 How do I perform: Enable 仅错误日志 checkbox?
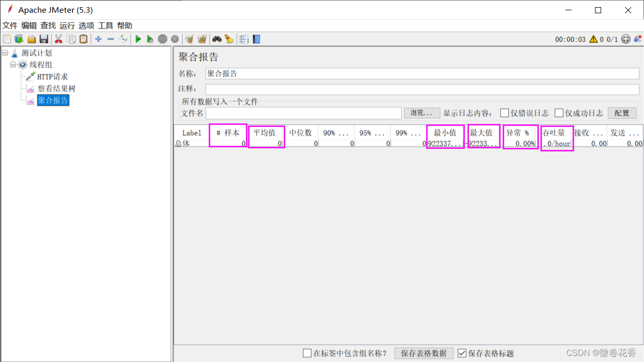pyautogui.click(x=504, y=113)
